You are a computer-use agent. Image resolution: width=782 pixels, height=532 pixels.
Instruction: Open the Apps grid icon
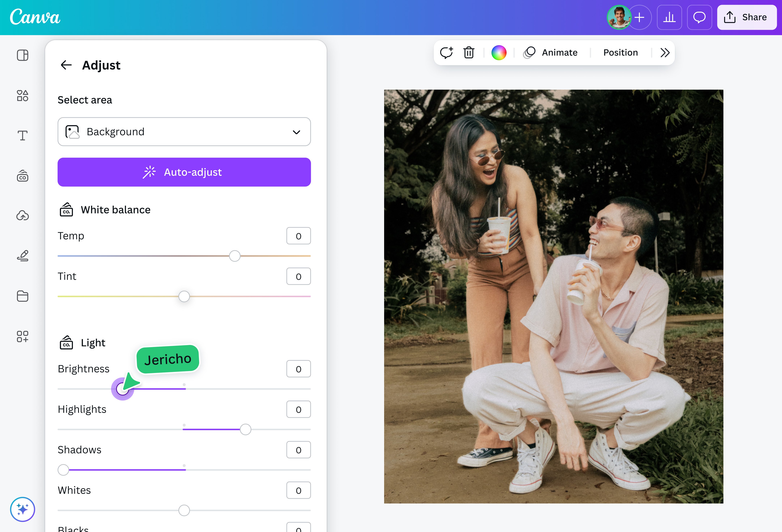point(23,336)
